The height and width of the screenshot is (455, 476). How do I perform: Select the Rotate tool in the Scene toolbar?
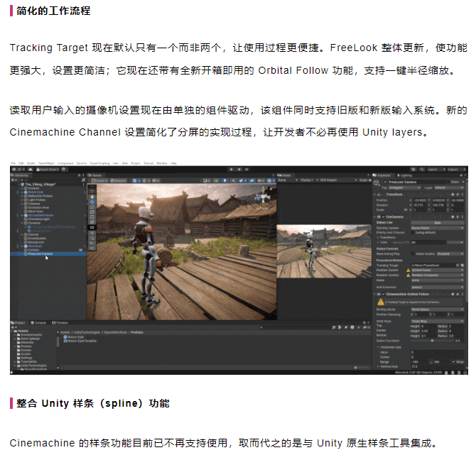(x=92, y=207)
